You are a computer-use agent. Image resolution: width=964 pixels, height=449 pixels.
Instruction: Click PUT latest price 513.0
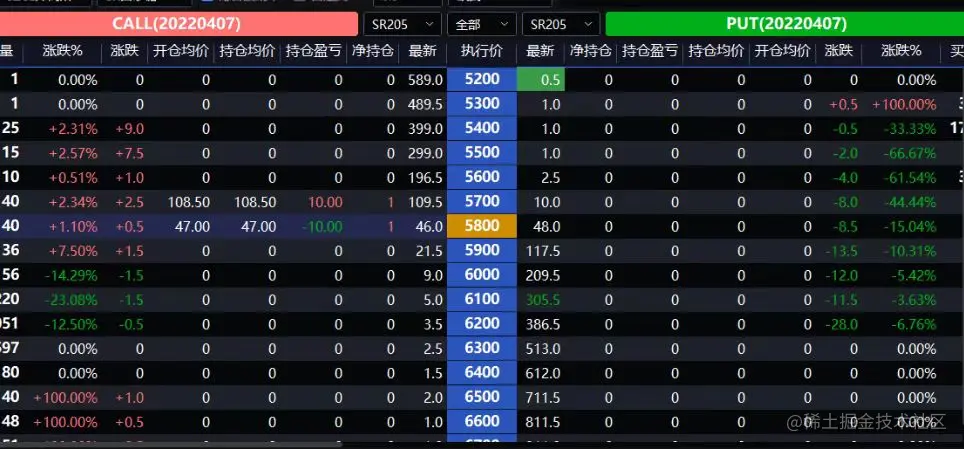coord(543,349)
